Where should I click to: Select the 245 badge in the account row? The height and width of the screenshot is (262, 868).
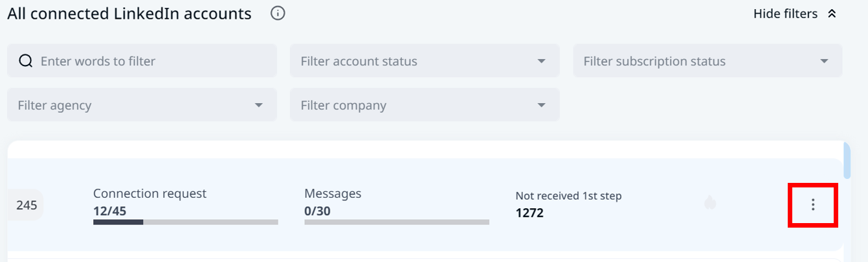click(x=27, y=205)
